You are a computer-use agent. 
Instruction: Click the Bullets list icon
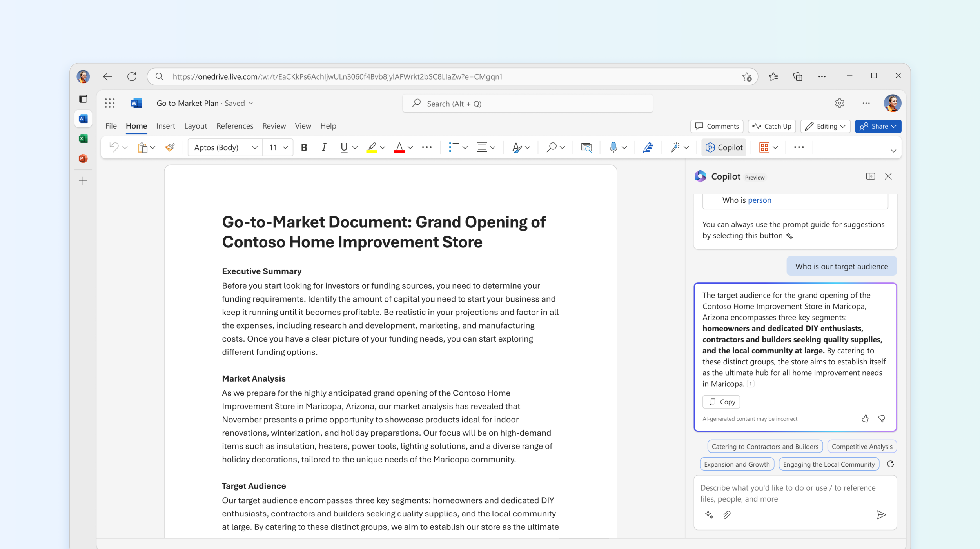454,147
